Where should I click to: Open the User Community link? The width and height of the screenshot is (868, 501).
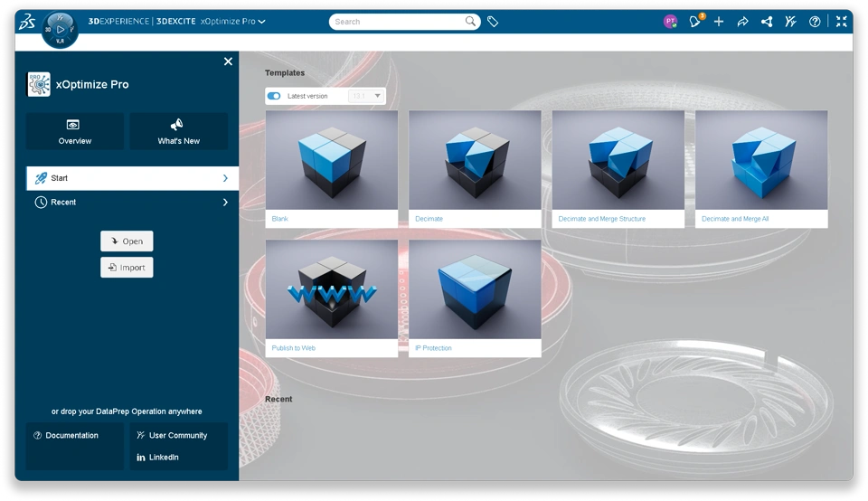pos(172,436)
